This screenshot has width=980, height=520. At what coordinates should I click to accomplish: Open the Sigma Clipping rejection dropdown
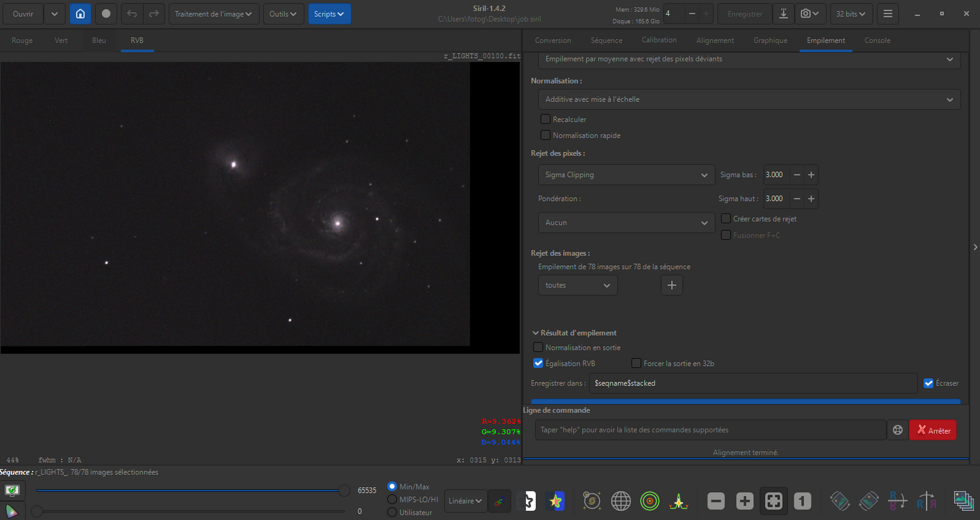[626, 175]
